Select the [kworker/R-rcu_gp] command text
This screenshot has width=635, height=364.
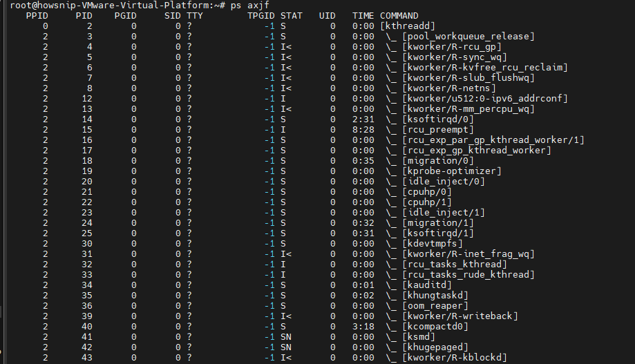pos(452,46)
